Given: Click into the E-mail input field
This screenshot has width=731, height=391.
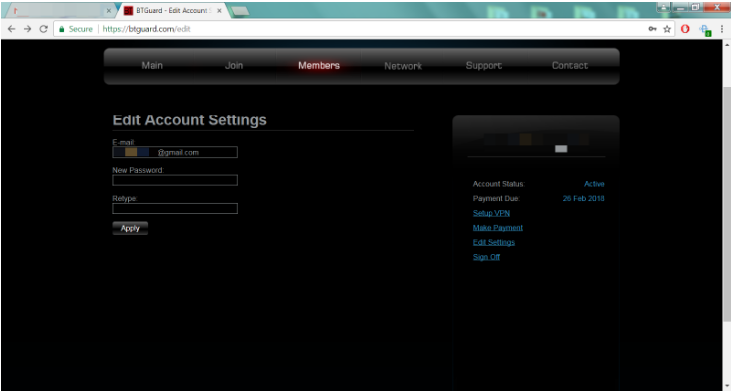Looking at the screenshot, I should coord(175,152).
